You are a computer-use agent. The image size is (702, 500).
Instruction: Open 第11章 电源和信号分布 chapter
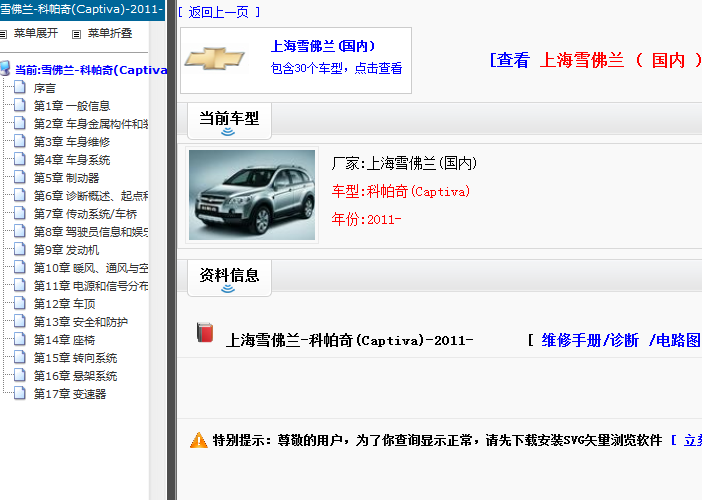click(91, 286)
